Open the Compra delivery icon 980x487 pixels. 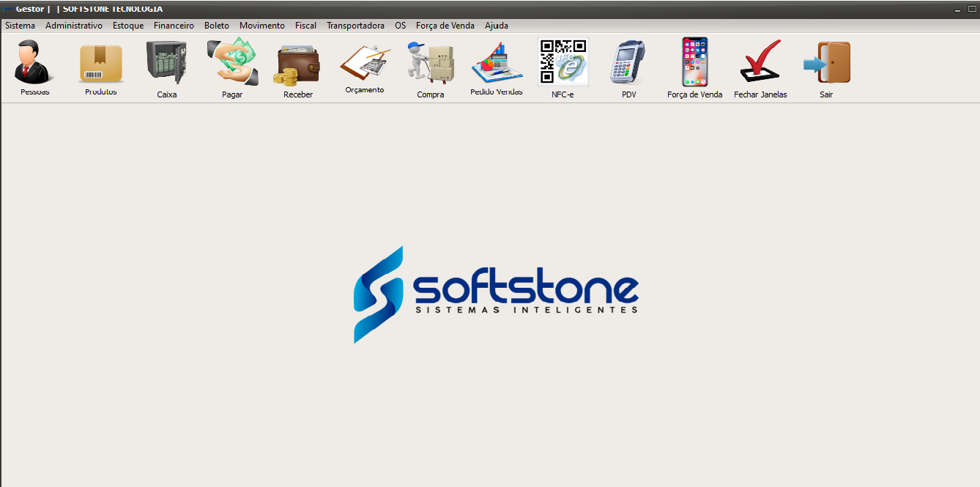tap(431, 64)
